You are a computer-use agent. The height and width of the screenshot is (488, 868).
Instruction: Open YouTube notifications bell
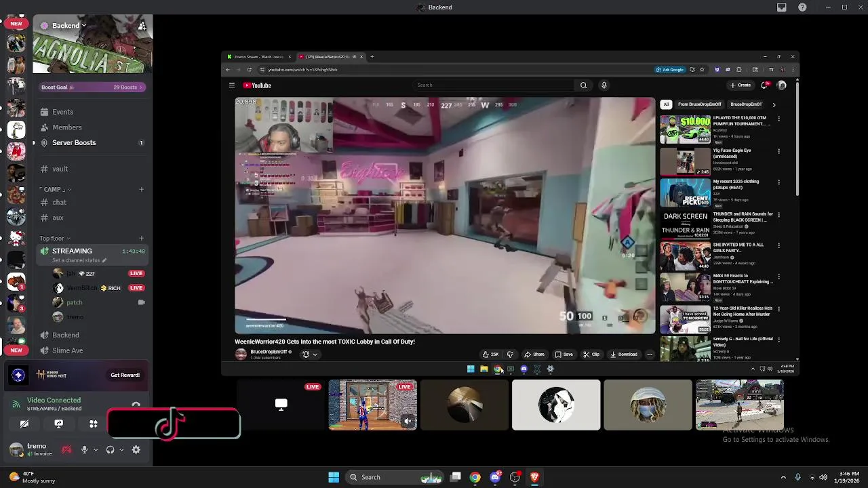(765, 85)
